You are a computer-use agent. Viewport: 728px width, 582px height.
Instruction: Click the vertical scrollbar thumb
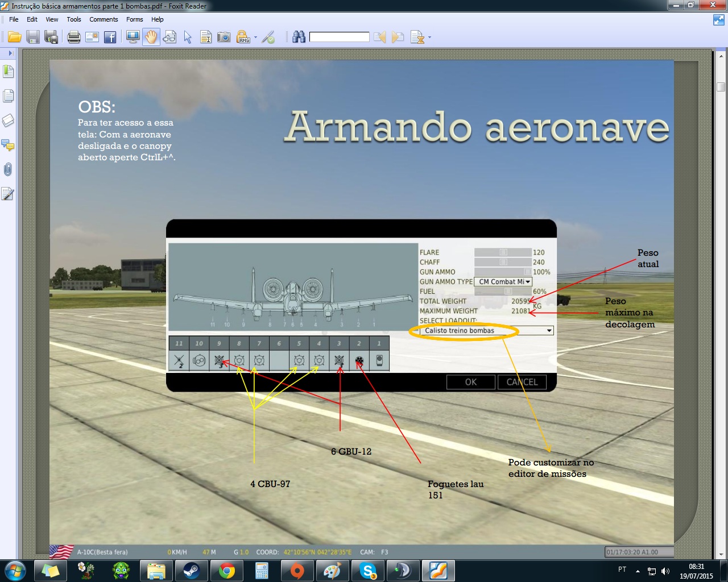click(x=721, y=87)
